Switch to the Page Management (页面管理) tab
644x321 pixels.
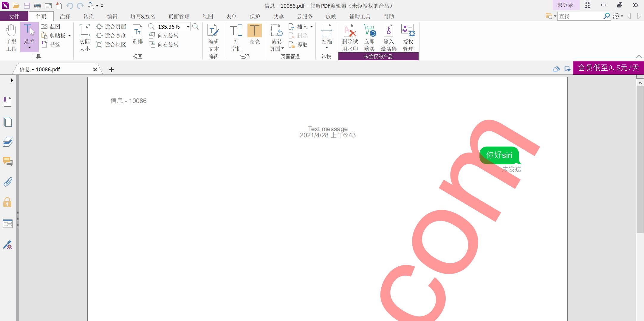179,16
